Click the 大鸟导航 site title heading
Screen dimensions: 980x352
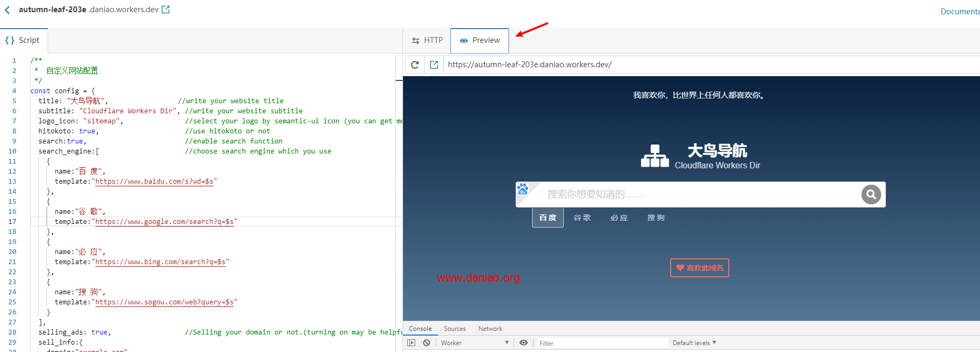pos(717,151)
